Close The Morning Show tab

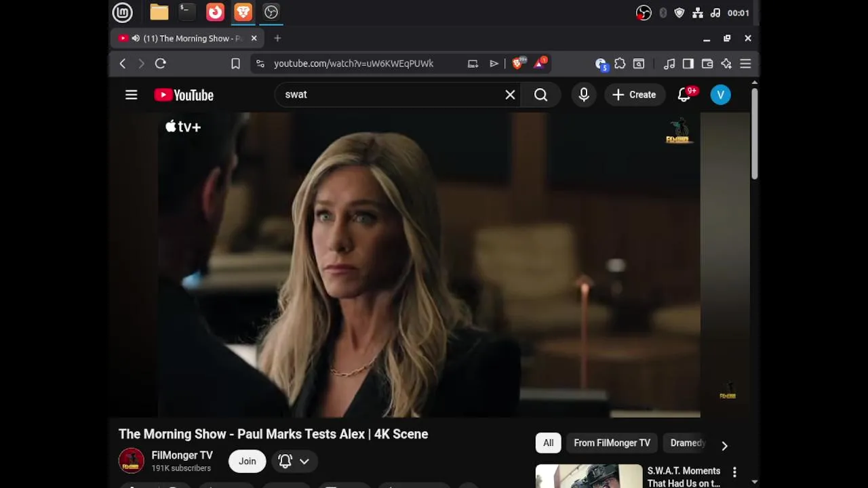click(254, 39)
